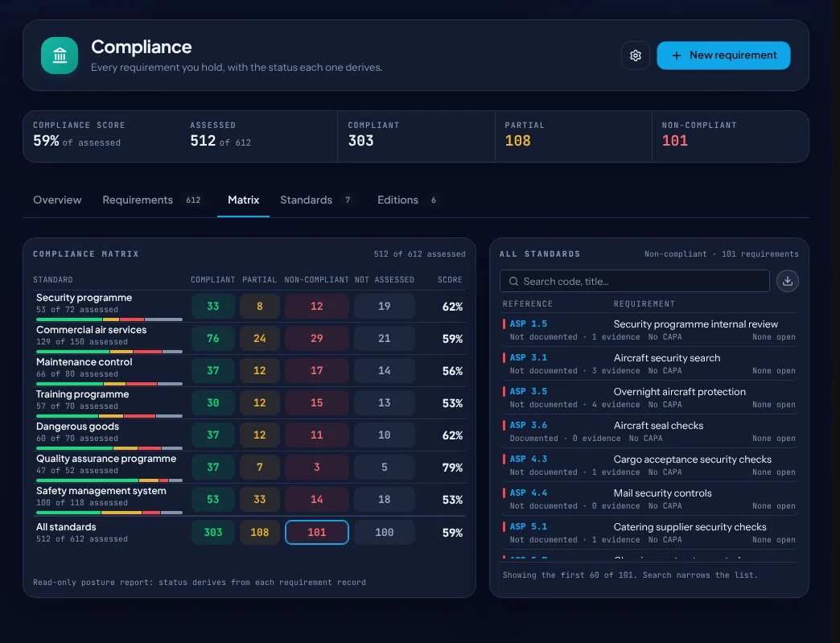Switch to the Overview tab
Image resolution: width=840 pixels, height=643 pixels.
tap(57, 200)
